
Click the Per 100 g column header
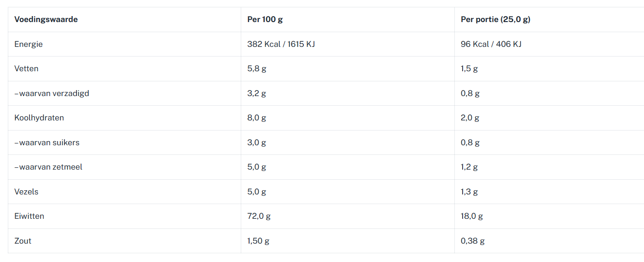click(265, 19)
